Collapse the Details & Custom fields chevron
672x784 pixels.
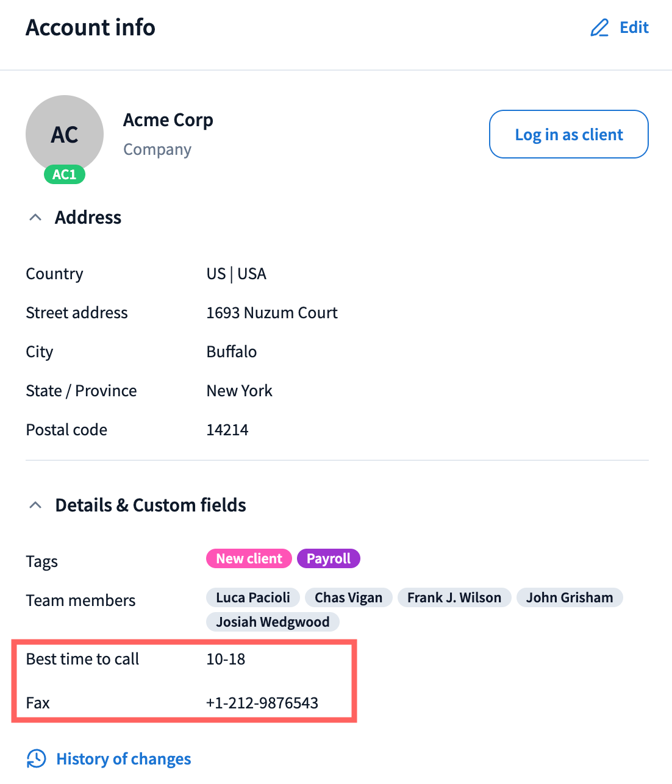[x=35, y=505]
